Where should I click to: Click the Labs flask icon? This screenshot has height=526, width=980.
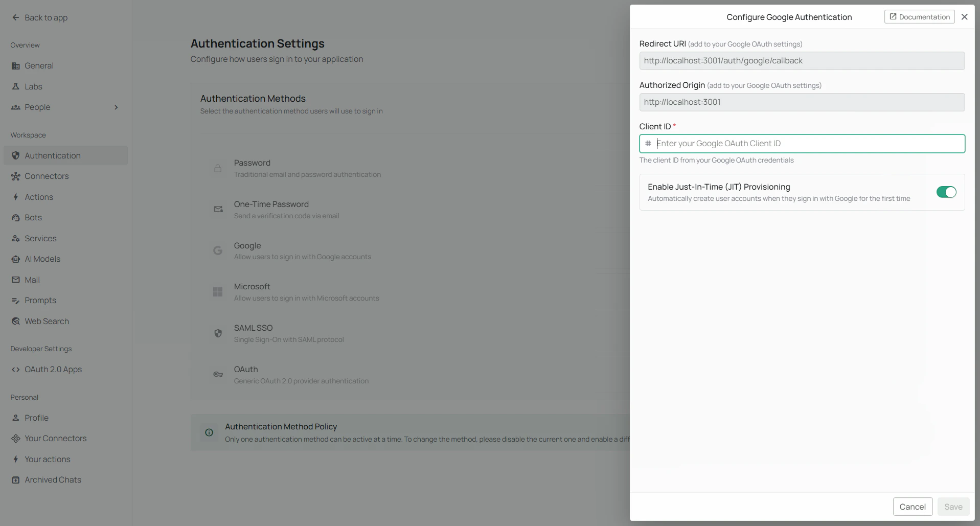16,87
